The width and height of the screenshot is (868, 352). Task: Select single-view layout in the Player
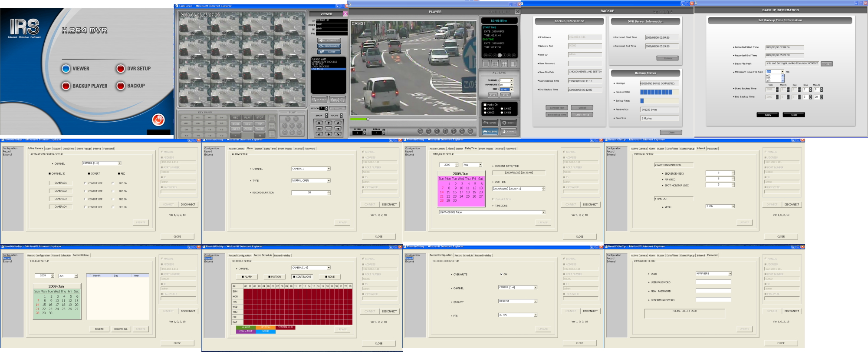(486, 63)
